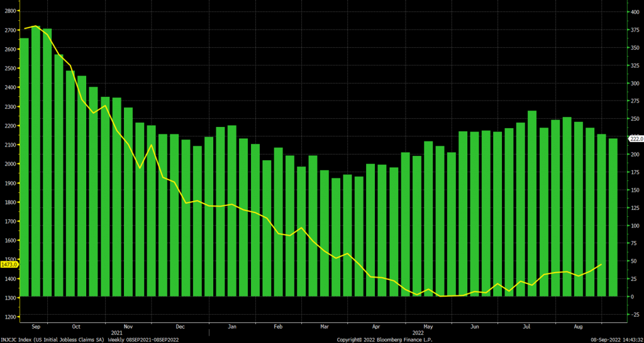
Task: Click the Jan month label on the time axis
Action: click(x=231, y=326)
